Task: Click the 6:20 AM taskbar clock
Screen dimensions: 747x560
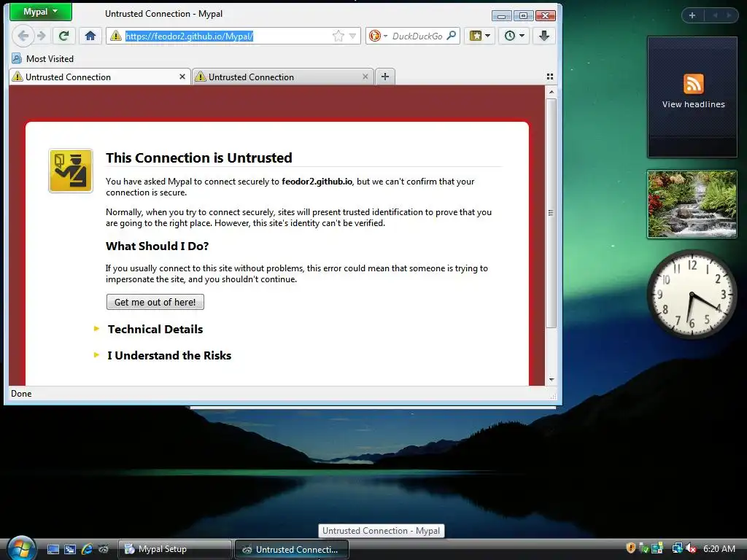Action: click(x=719, y=548)
